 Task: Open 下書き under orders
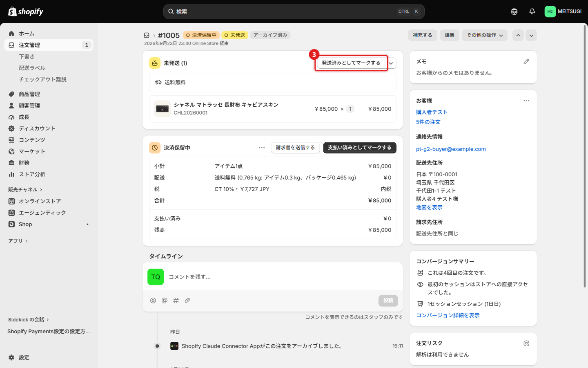click(27, 56)
